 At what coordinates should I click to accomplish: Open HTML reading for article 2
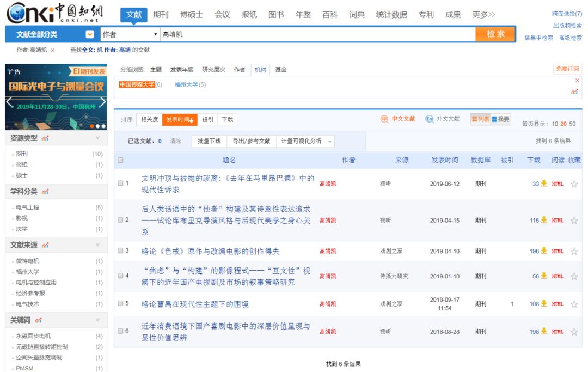(558, 221)
